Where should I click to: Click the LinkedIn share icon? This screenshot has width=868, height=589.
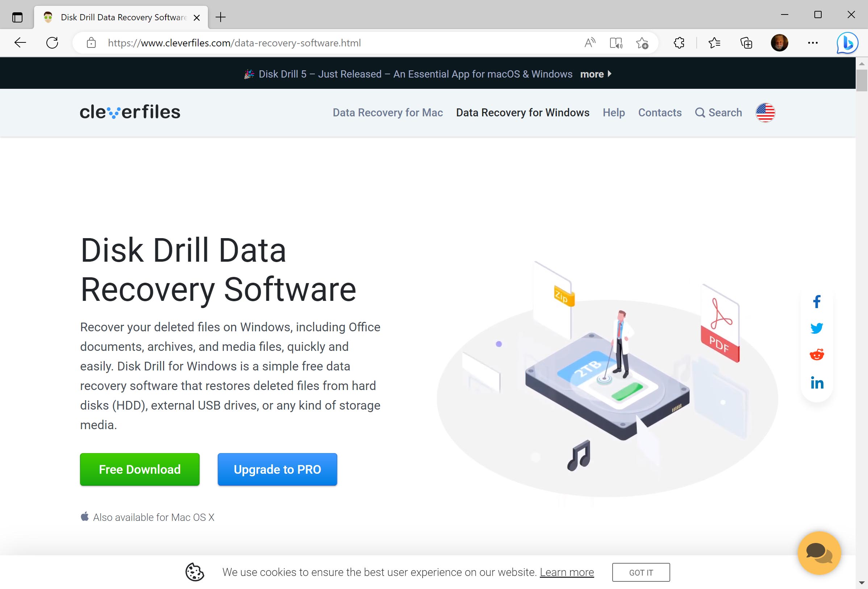817,381
